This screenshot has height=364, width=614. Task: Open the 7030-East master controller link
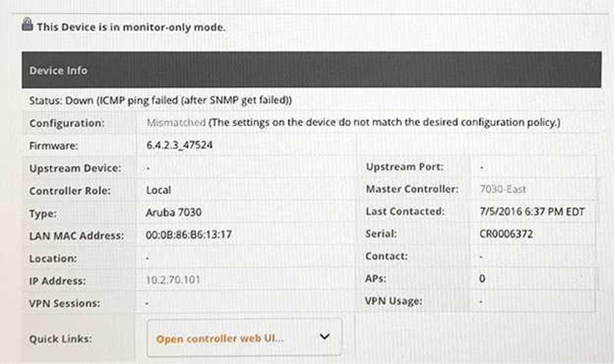click(502, 190)
